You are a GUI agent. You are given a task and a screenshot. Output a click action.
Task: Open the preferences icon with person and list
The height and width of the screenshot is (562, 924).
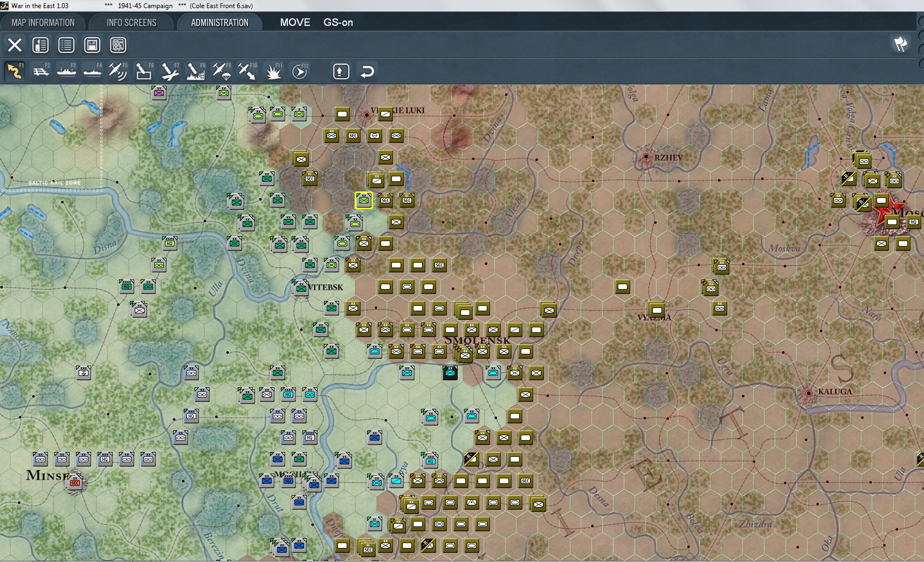(40, 45)
